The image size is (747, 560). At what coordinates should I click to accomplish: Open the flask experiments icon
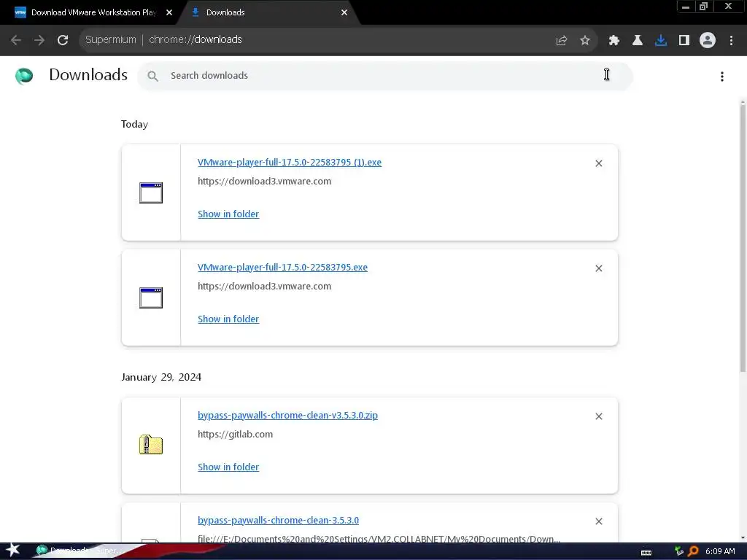pos(638,41)
